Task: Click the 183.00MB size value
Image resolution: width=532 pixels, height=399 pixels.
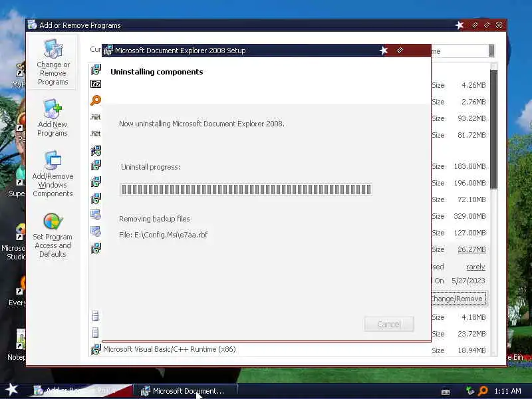Action: (469, 166)
